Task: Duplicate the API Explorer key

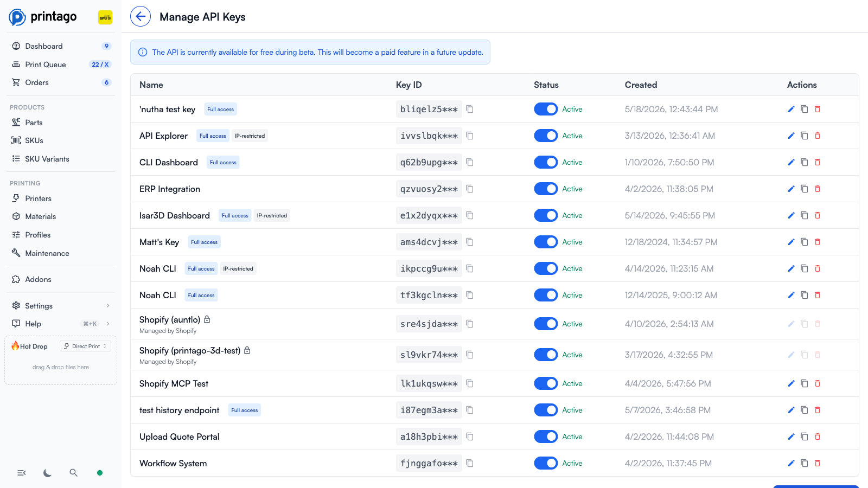Action: 805,136
